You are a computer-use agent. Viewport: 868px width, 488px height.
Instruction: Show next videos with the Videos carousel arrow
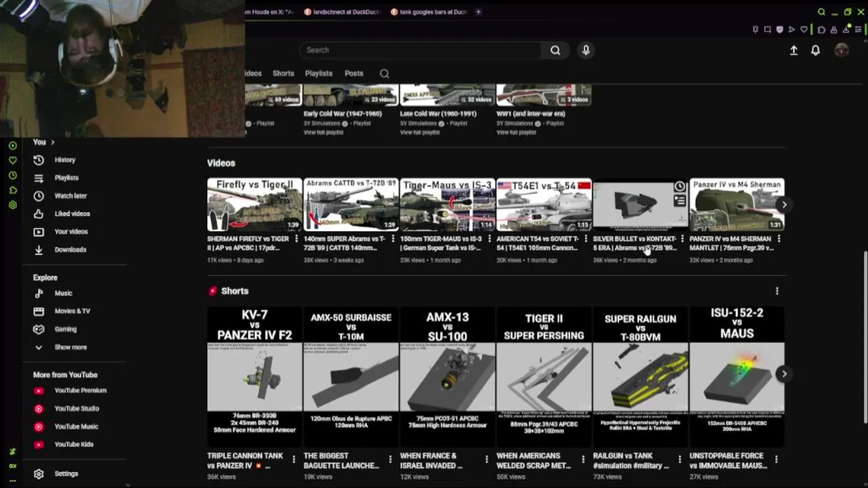pyautogui.click(x=784, y=205)
